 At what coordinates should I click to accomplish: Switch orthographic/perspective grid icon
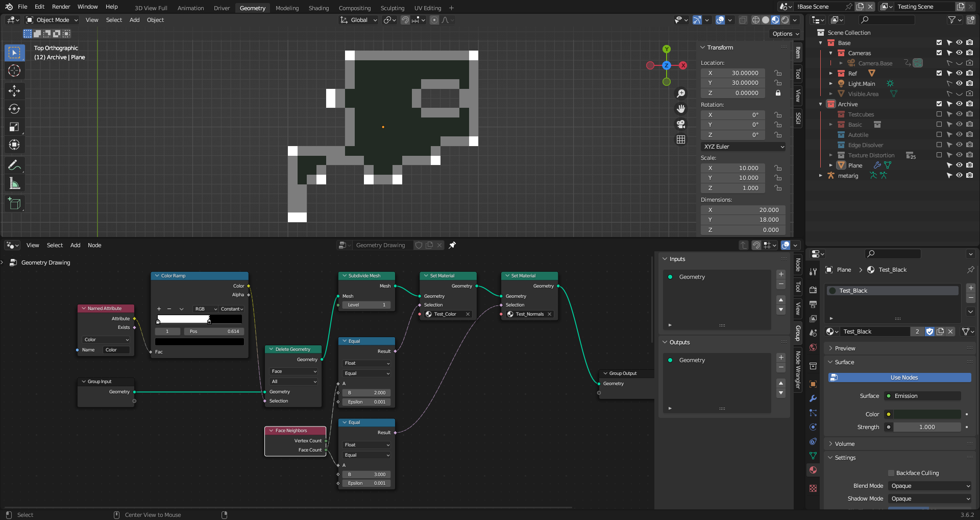[x=681, y=139]
